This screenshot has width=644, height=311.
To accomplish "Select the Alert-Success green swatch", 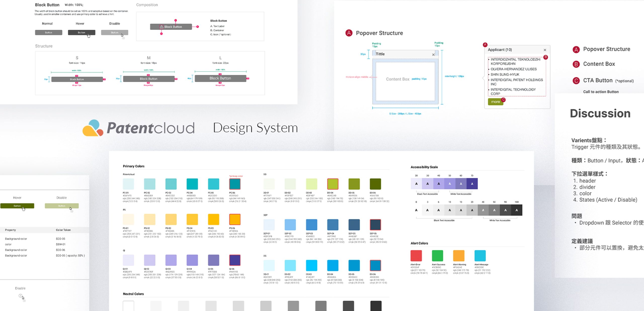I will tap(437, 256).
